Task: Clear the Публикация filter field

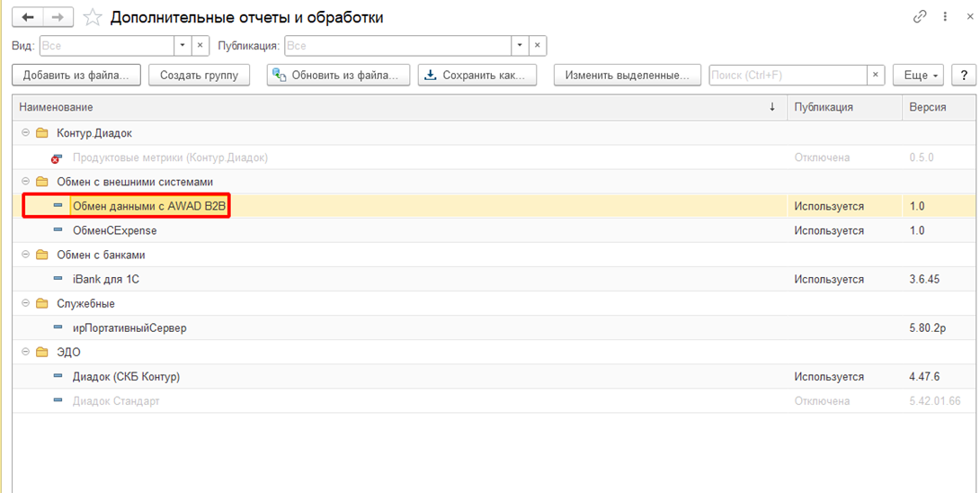Action: click(538, 45)
